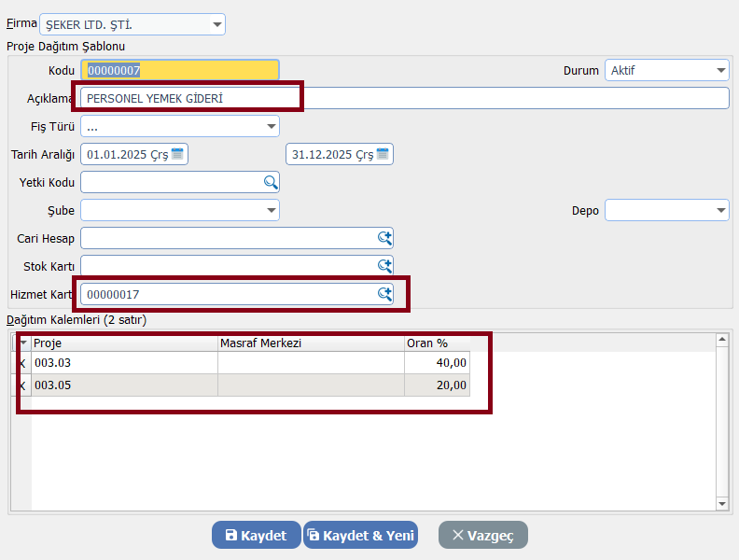Delete the 003.05 project row via X
The width and height of the screenshot is (739, 560).
click(22, 385)
